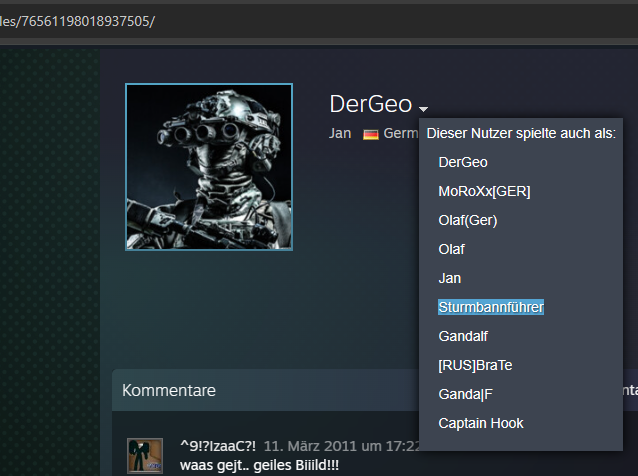Screen dimensions: 638x476
Task: Choose the Gandalf alias entry
Action: (x=461, y=336)
